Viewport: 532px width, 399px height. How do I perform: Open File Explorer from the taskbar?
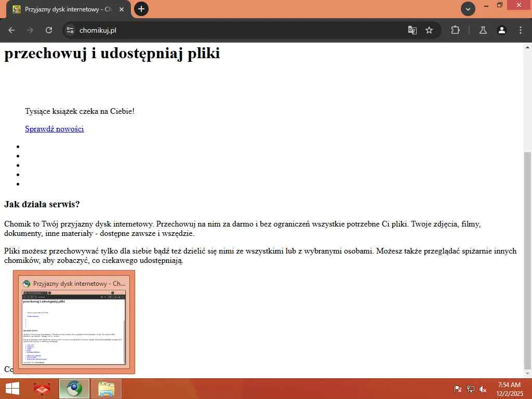[106, 389]
